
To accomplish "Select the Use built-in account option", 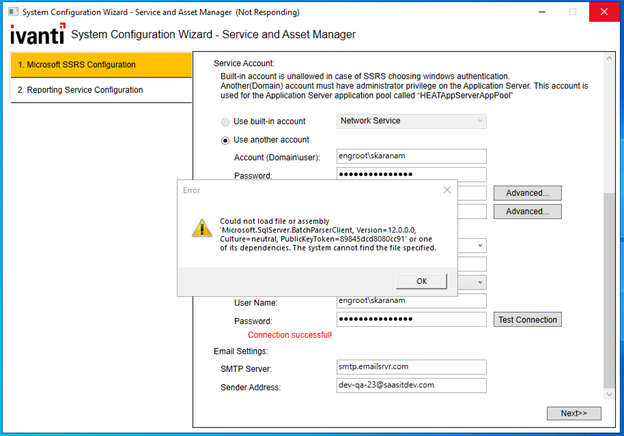I will [x=225, y=121].
